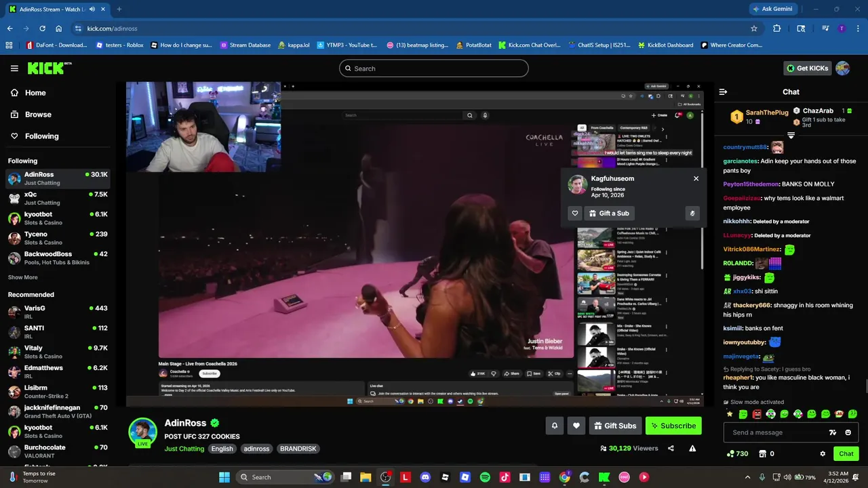Screen dimensions: 868x488
Task: Open KickBot Dashboard bookmark
Action: 665,45
